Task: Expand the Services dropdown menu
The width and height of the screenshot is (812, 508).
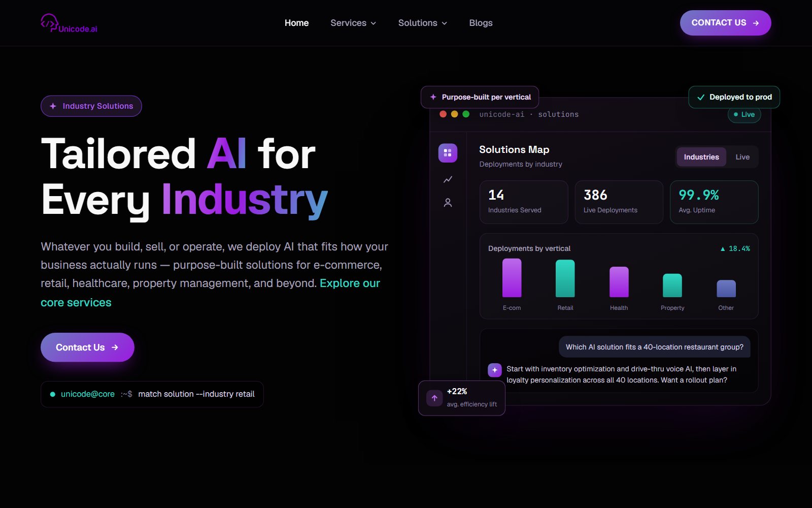Action: 353,23
